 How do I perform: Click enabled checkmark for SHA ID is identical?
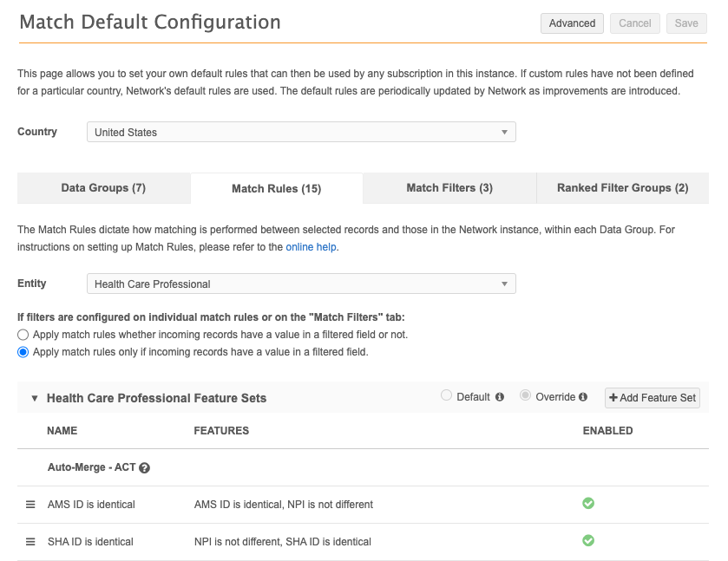click(x=588, y=540)
